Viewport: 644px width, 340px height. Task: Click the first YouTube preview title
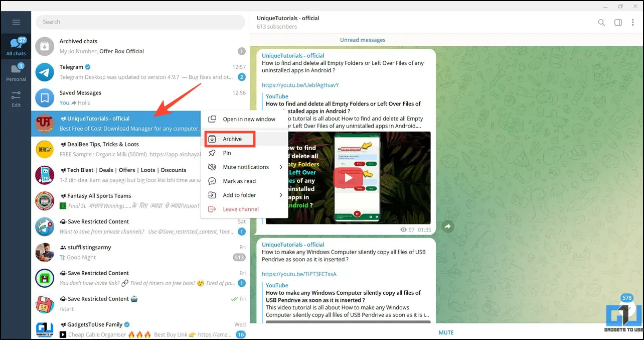[343, 107]
